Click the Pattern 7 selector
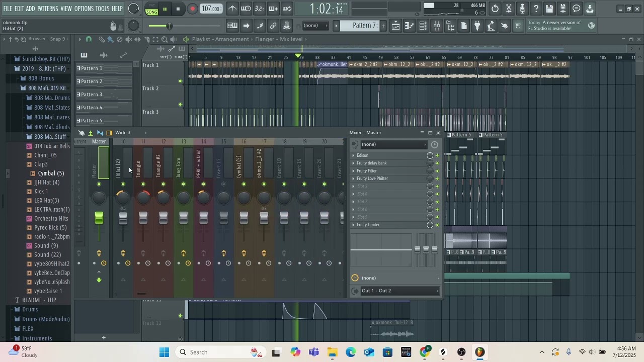Image resolution: width=644 pixels, height=362 pixels. (x=360, y=26)
